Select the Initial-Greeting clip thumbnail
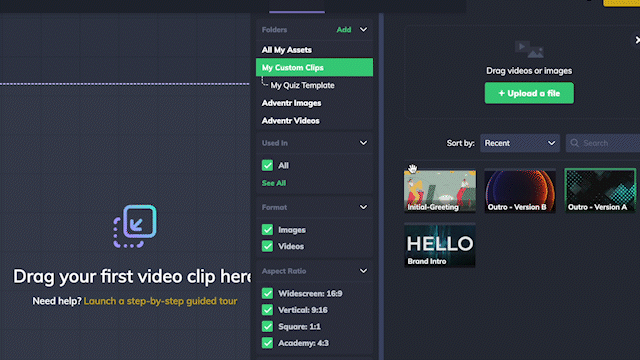The width and height of the screenshot is (640, 360). [440, 191]
